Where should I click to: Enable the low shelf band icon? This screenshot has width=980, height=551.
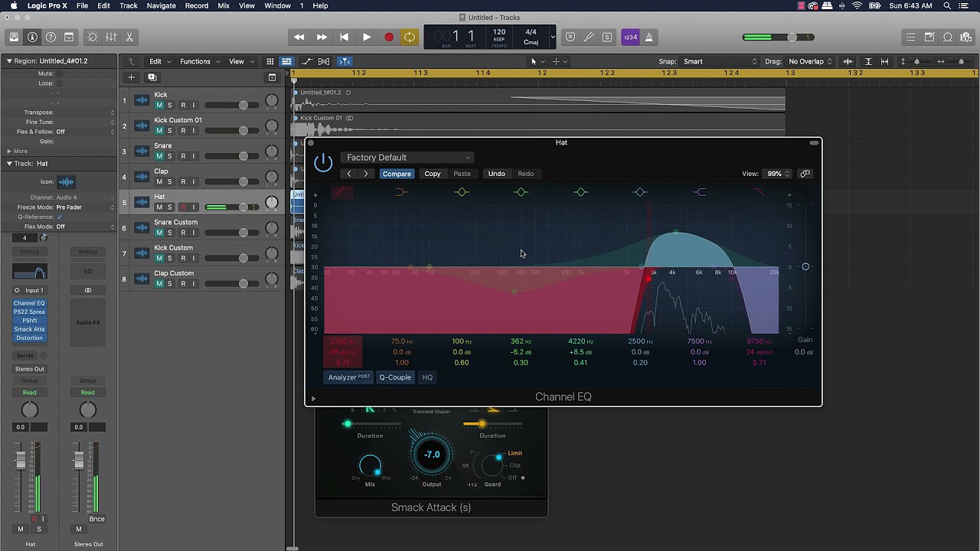(402, 192)
